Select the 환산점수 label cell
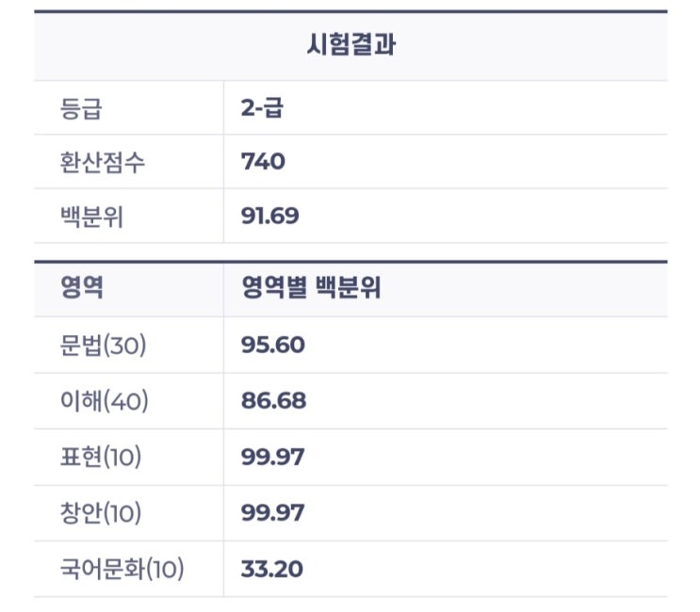Image resolution: width=700 pixels, height=612 pixels. click(102, 162)
